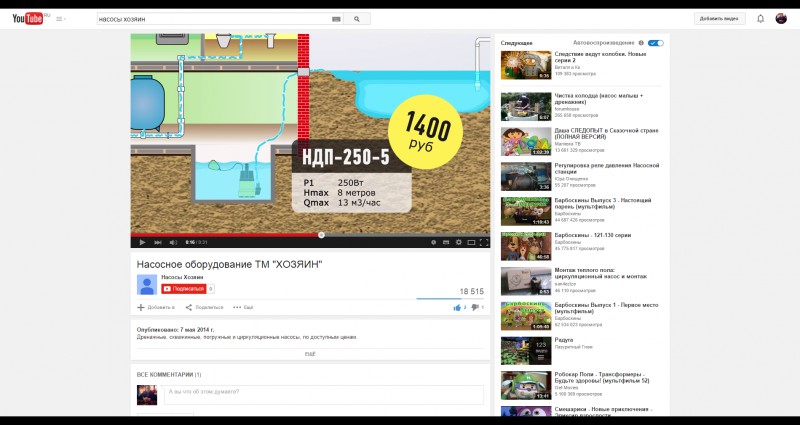Click the commenter avatar beside the comment box
The image size is (800, 425).
[147, 395]
